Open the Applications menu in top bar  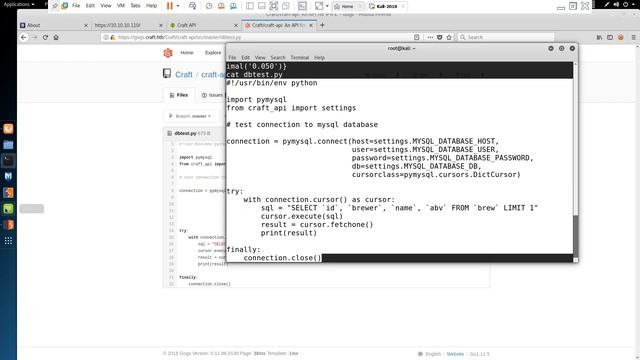point(18,4)
